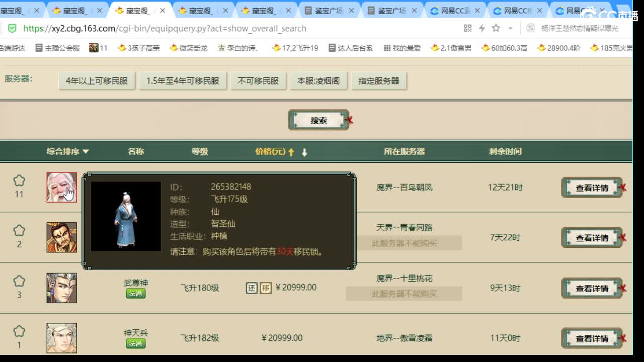Sort price descending with the down arrow
This screenshot has width=644, height=362.
(304, 152)
